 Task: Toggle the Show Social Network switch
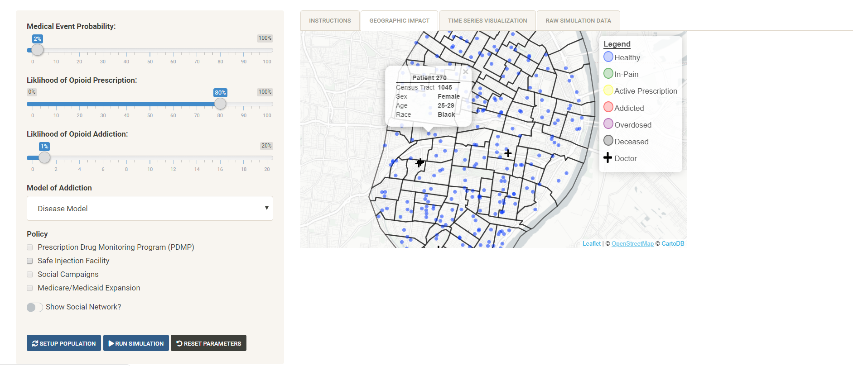pyautogui.click(x=35, y=307)
